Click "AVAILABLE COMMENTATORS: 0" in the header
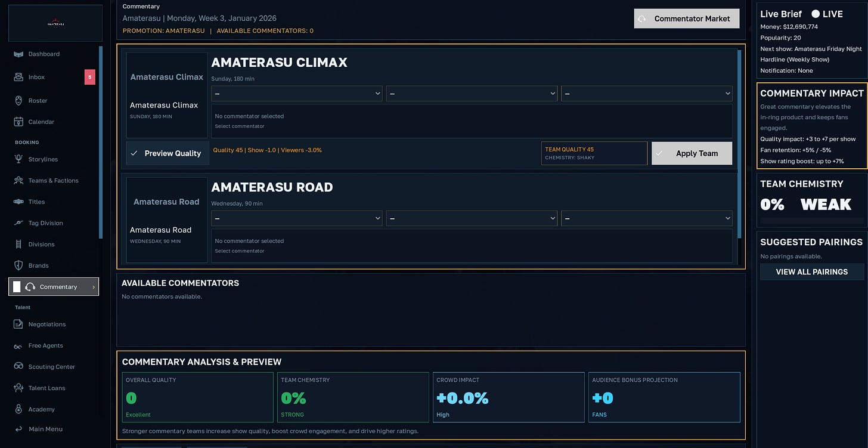The width and height of the screenshot is (868, 448). point(265,30)
